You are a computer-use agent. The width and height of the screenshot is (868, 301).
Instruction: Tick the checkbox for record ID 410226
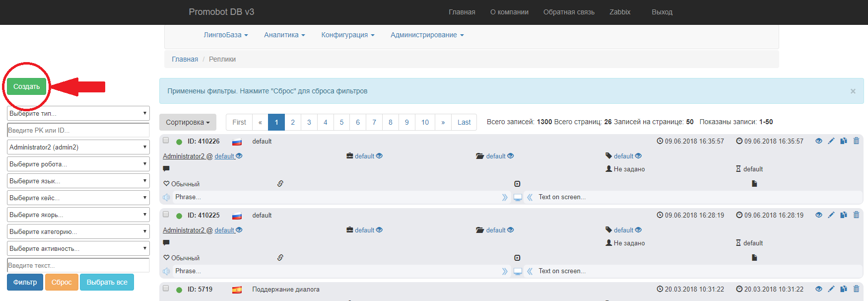point(166,141)
